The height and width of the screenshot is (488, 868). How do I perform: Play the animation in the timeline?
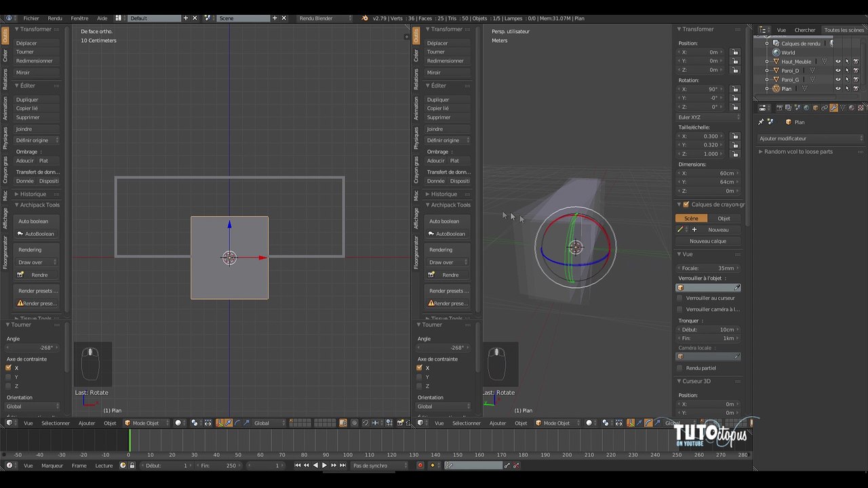[x=324, y=466]
